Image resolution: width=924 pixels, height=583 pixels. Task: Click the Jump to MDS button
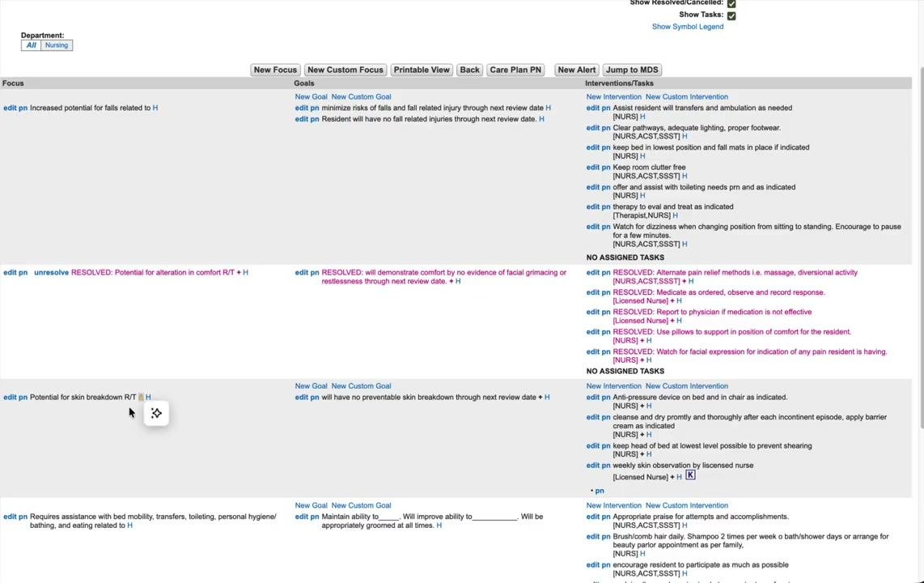pos(632,70)
